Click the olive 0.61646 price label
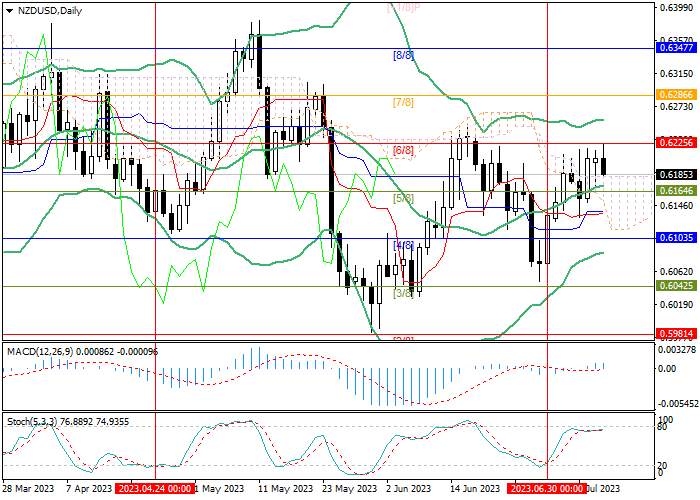This screenshot has width=700, height=500. pos(677,191)
